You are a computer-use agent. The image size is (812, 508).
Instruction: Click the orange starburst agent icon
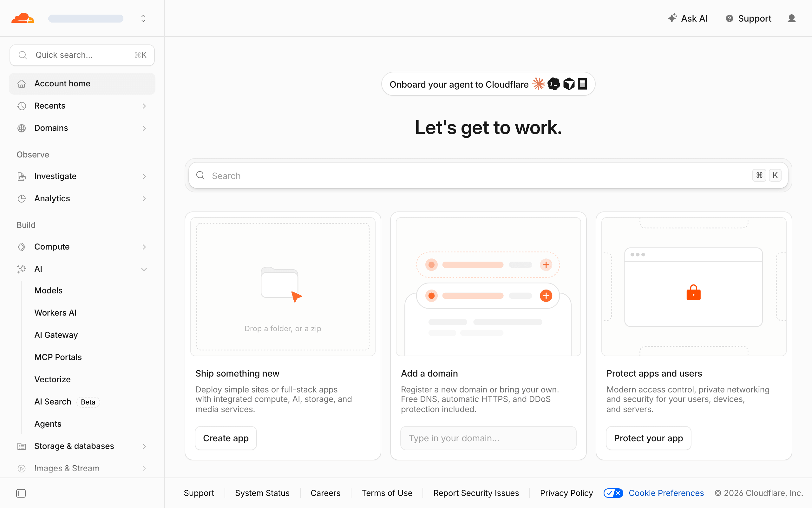pos(539,84)
